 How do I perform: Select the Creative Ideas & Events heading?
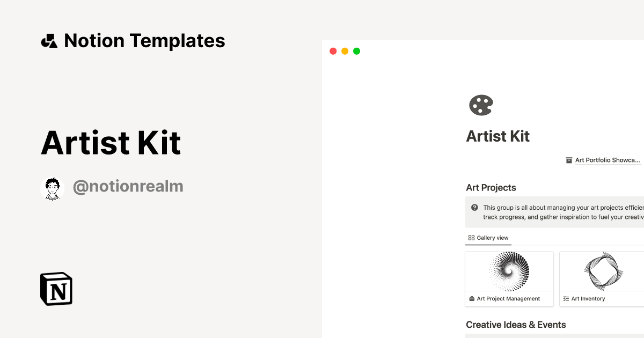coord(516,325)
